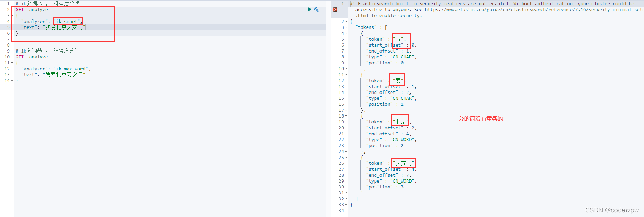The width and height of the screenshot is (644, 217).
Task: Click line number 8 in the left editor gutter
Action: pos(8,45)
